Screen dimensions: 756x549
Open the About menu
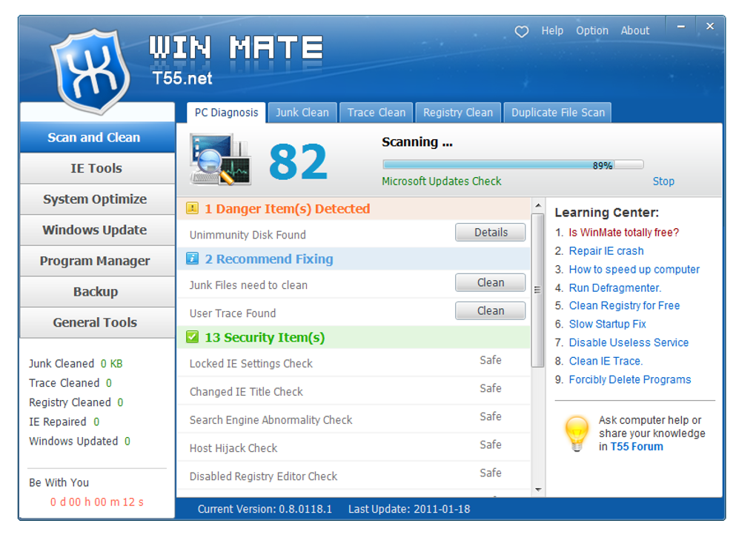click(634, 31)
